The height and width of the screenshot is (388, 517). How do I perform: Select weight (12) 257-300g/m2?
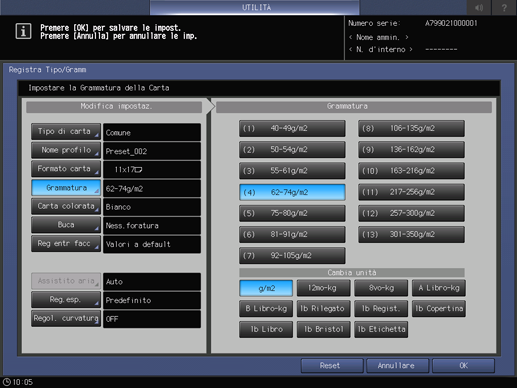(411, 213)
